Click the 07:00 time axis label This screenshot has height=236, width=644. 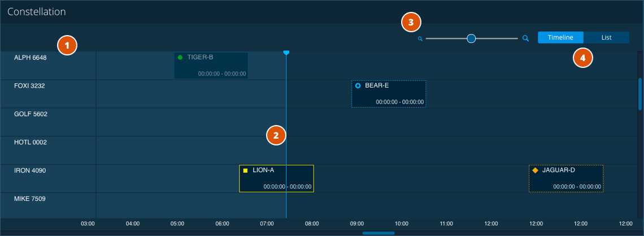point(267,224)
